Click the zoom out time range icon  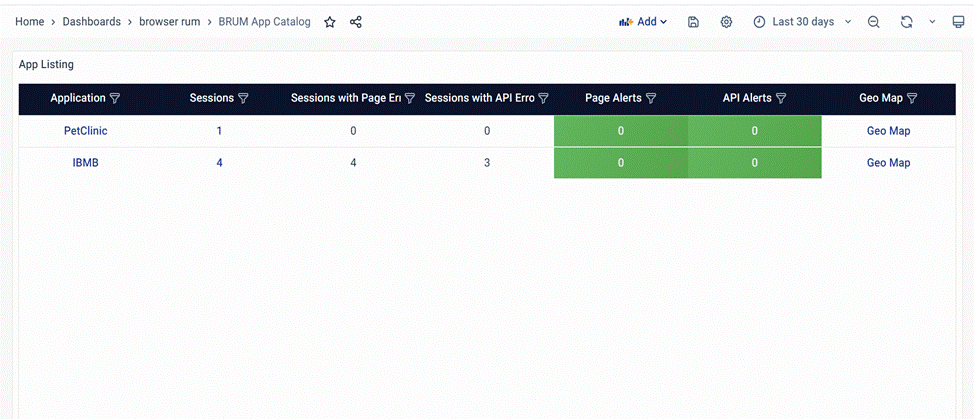(x=874, y=22)
